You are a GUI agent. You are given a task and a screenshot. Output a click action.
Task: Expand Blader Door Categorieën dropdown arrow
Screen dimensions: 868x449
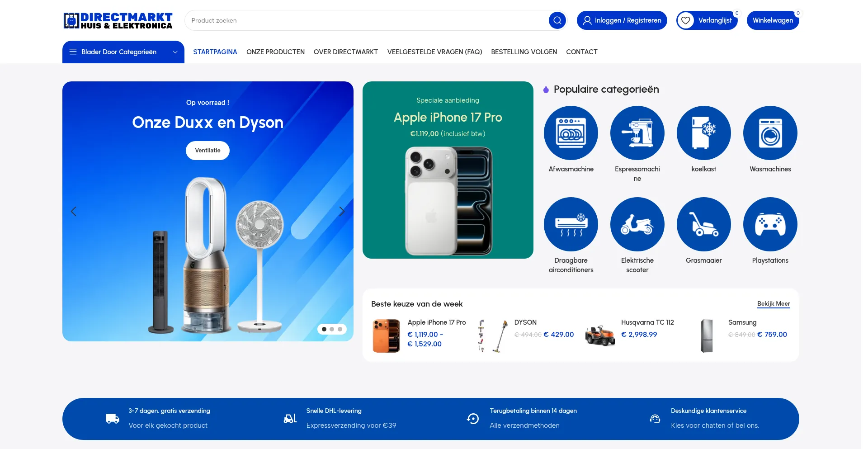click(175, 52)
